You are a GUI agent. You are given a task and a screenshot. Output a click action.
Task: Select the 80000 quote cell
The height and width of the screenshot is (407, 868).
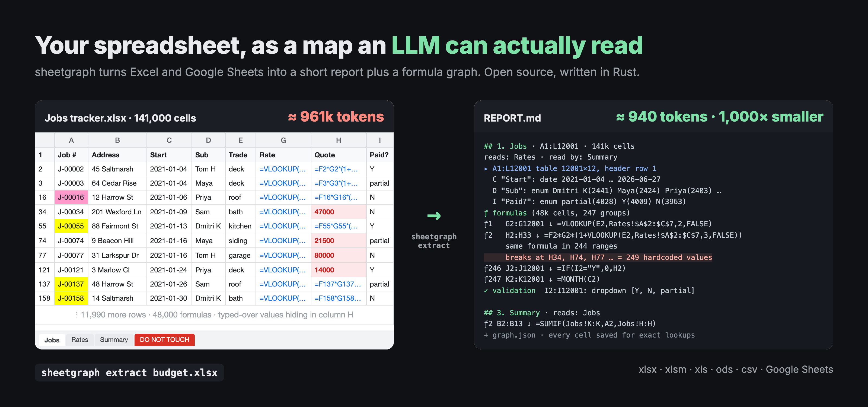(338, 255)
